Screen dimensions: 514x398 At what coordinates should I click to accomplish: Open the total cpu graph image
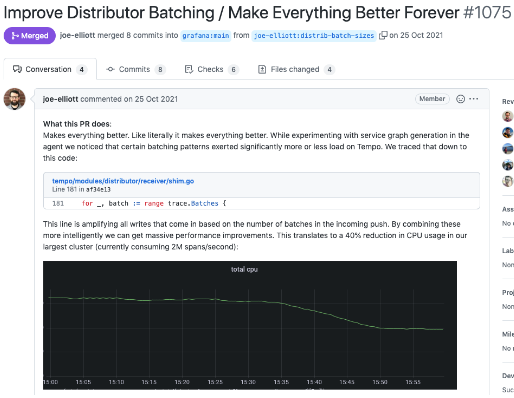tap(250, 325)
